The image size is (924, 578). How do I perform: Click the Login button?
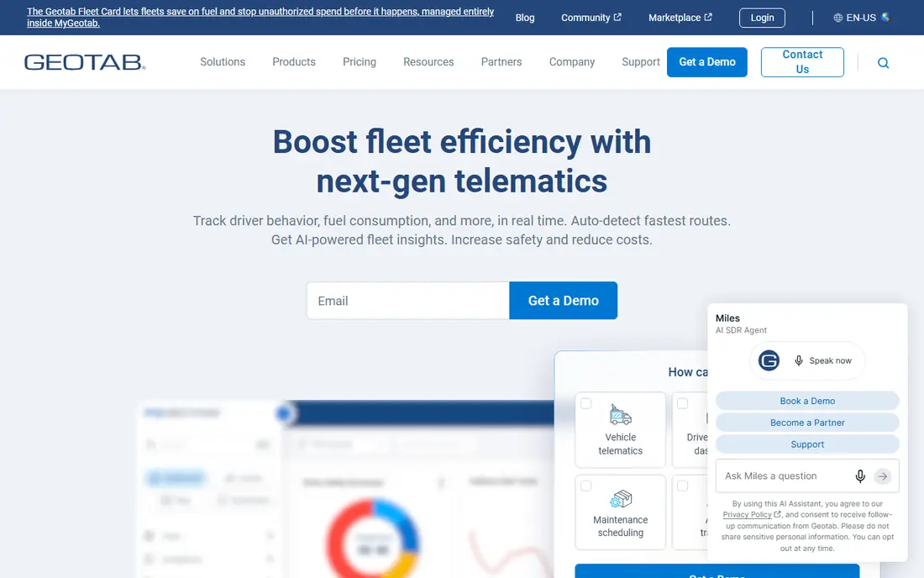(762, 18)
